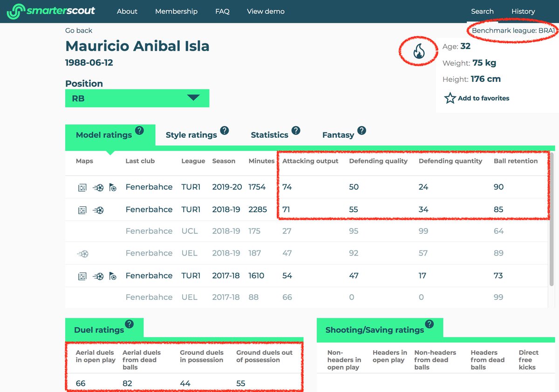Open the Membership page in the navbar
This screenshot has width=559, height=392.
(x=176, y=11)
